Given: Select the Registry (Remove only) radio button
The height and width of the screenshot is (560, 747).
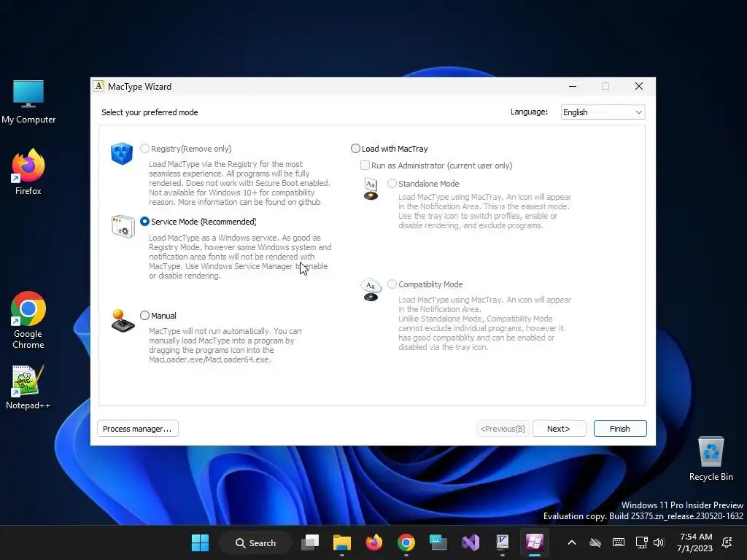Looking at the screenshot, I should coord(145,149).
